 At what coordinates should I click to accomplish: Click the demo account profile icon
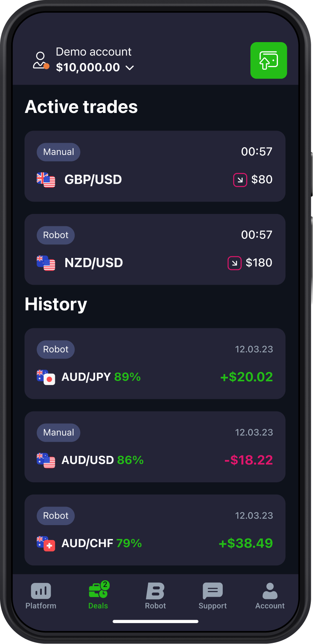coord(41,61)
